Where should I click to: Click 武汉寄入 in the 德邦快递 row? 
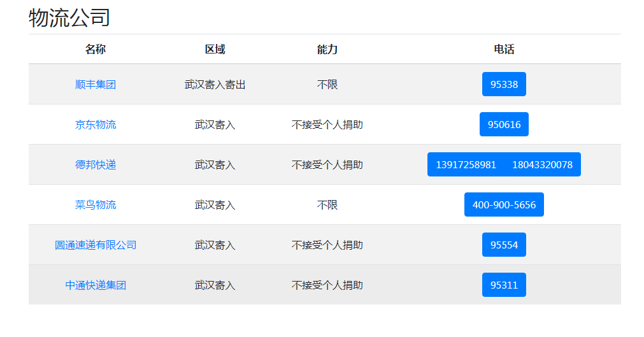pyautogui.click(x=215, y=165)
